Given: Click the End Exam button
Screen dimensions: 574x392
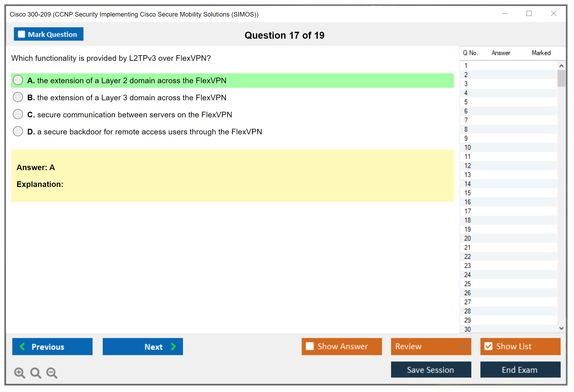Looking at the screenshot, I should 520,370.
